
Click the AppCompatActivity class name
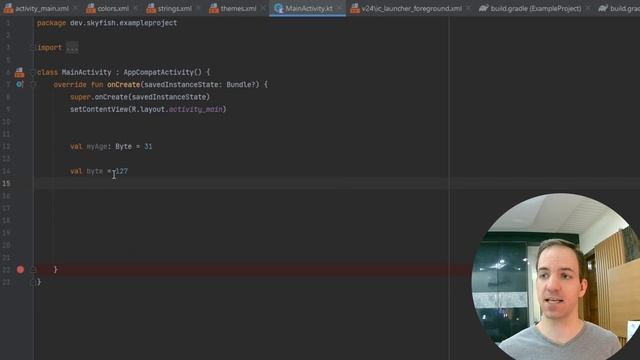click(x=158, y=72)
